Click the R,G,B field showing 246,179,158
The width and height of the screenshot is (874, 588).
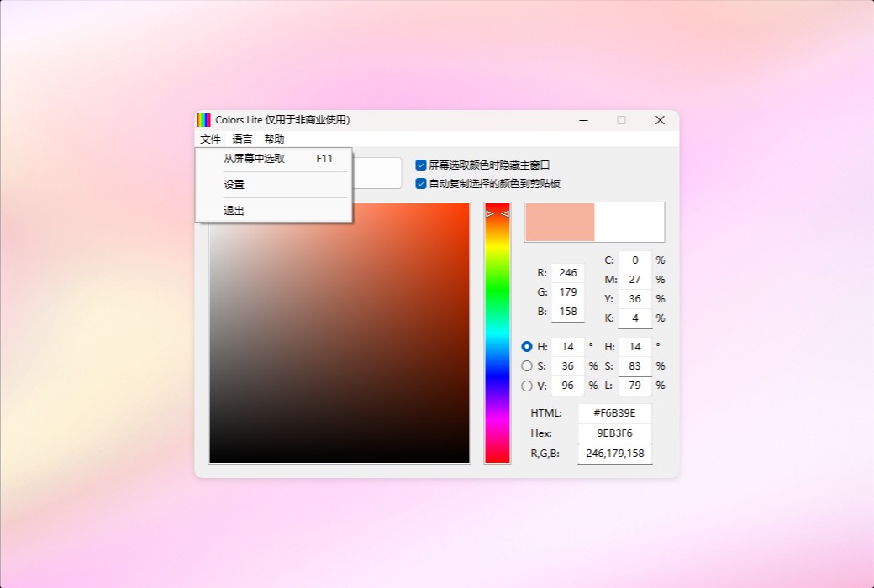pos(614,453)
